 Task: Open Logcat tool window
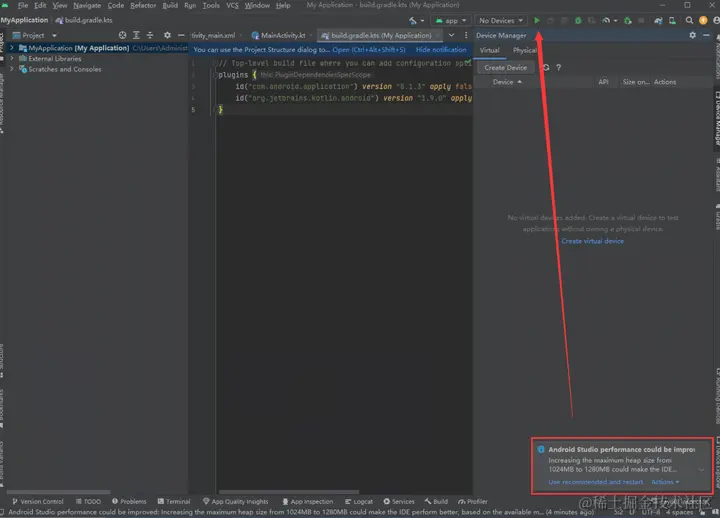click(359, 501)
